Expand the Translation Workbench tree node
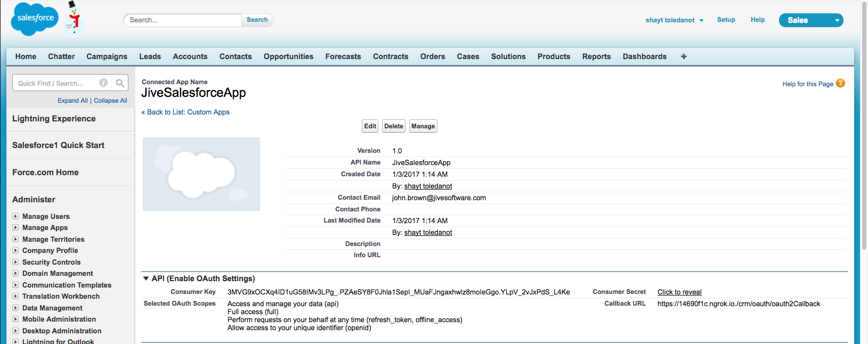This screenshot has height=344, width=868. click(x=15, y=296)
